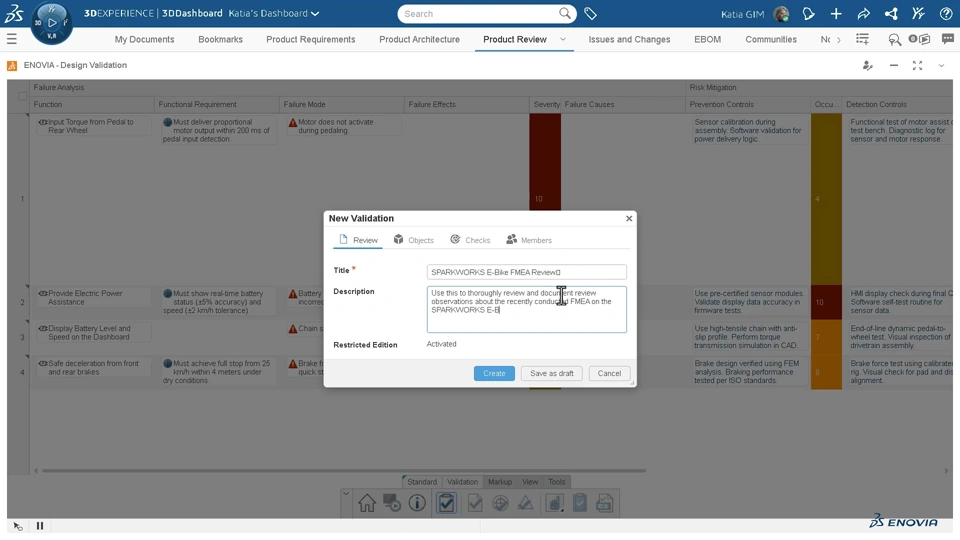Click Cancel in New Validation dialog
Viewport: 960px width, 540px height.
click(609, 373)
